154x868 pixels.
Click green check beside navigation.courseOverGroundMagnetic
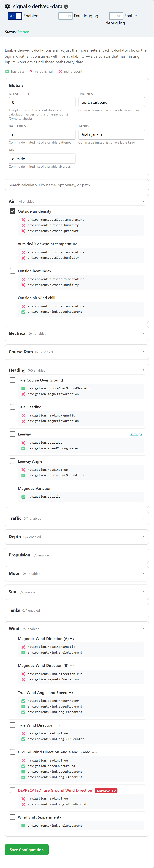coord(23,388)
